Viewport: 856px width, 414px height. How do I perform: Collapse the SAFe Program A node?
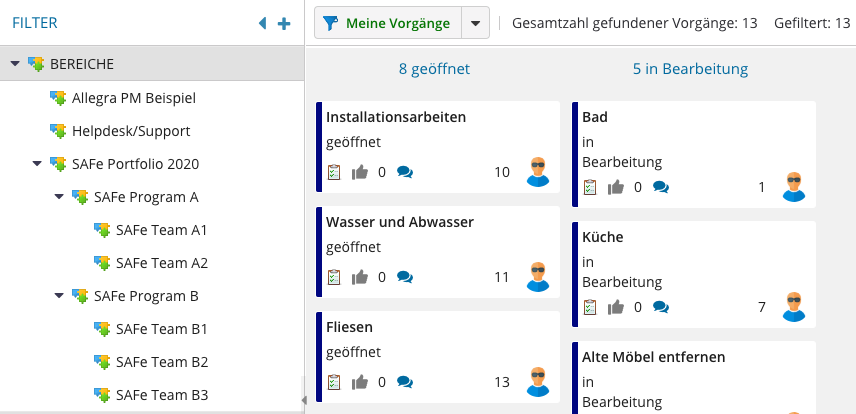(59, 196)
